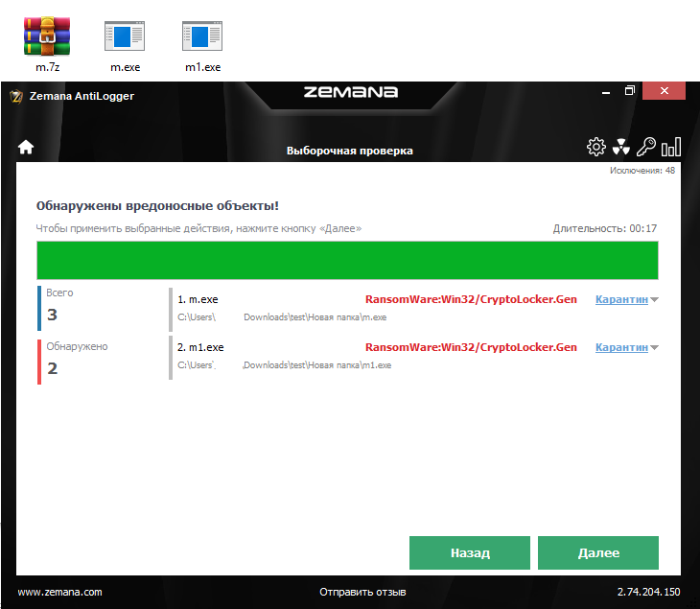Click Длительность: 00:17 label
700x609 pixels.
click(605, 228)
